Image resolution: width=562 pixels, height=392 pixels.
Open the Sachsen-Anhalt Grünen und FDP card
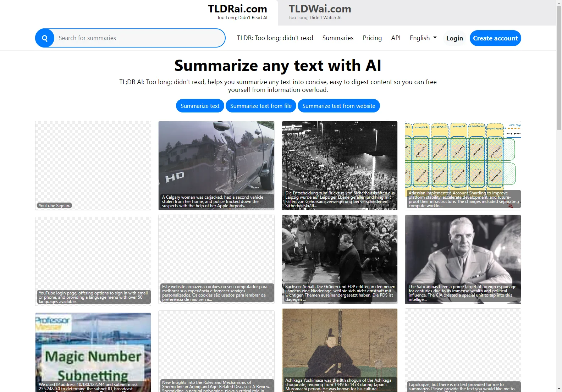coord(340,259)
